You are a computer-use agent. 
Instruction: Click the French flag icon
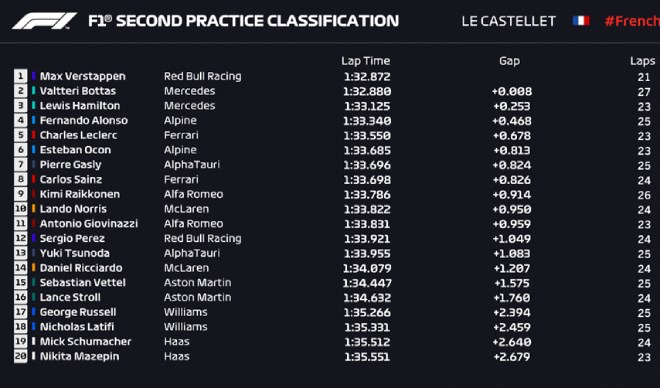point(581,21)
